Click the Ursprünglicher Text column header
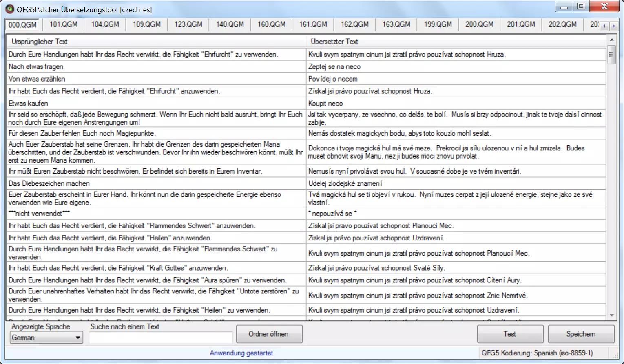624x364 pixels. [156, 42]
